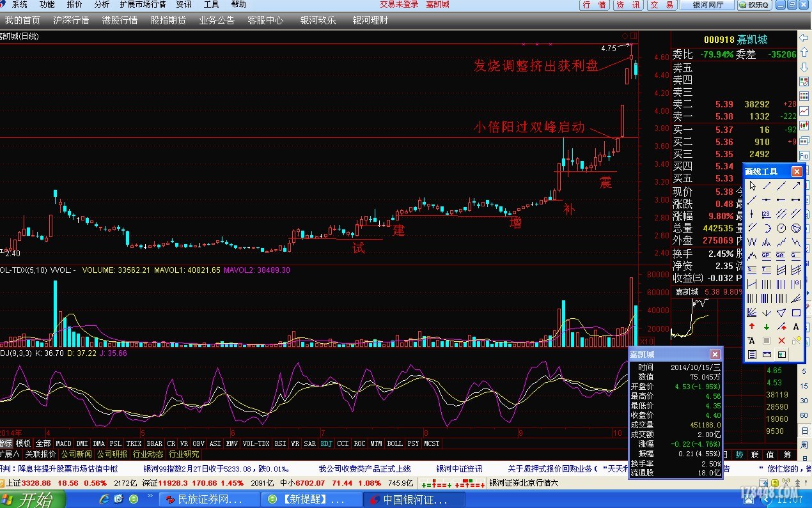Select the RSI indicator tab
This screenshot has width=812, height=508.
[x=280, y=443]
